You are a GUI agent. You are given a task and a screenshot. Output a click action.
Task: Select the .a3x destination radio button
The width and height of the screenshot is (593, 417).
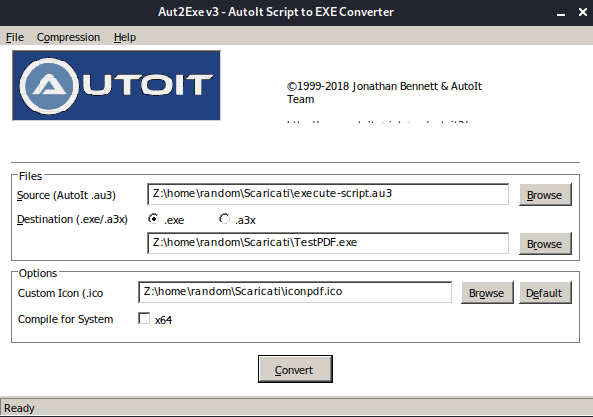[225, 219]
